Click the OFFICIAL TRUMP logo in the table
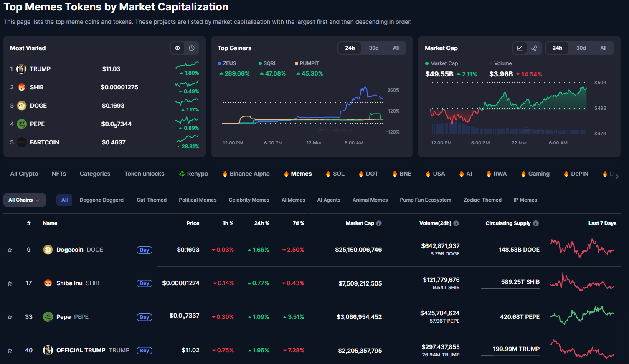Screen dimensions: 629x364 48,350
